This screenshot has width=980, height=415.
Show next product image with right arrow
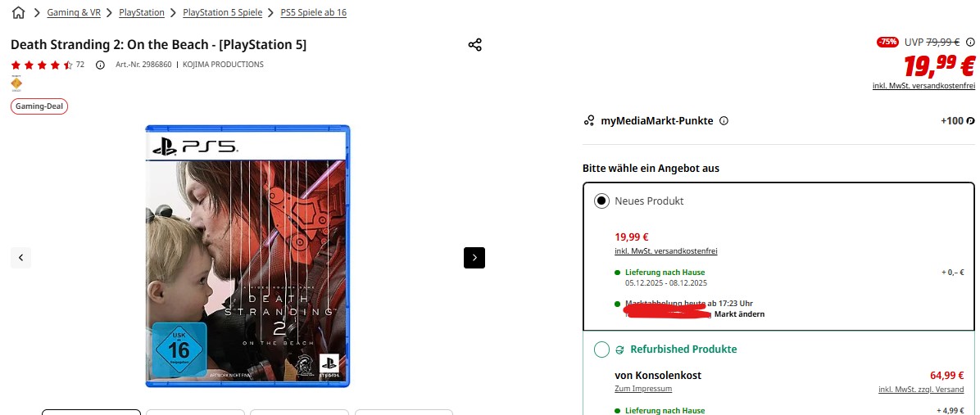(x=474, y=258)
